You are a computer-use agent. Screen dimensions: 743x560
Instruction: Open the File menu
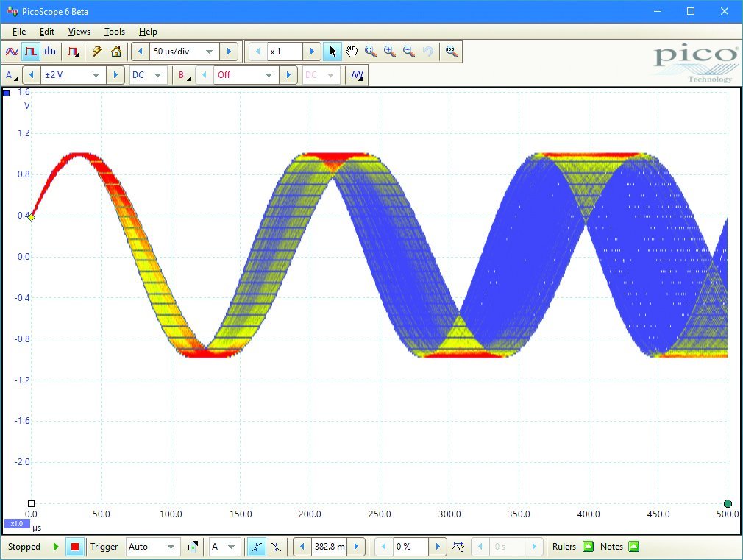coord(19,32)
